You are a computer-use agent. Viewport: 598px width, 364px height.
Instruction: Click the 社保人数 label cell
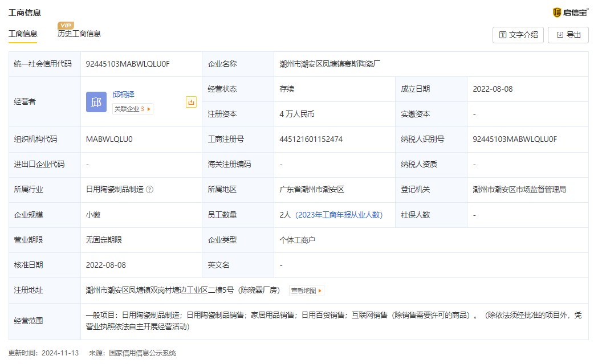coord(431,215)
